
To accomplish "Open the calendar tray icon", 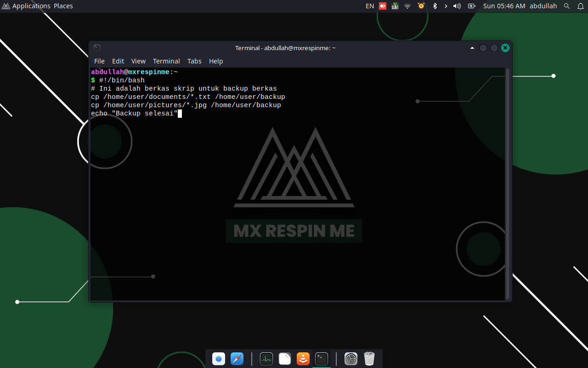I will click(x=395, y=6).
